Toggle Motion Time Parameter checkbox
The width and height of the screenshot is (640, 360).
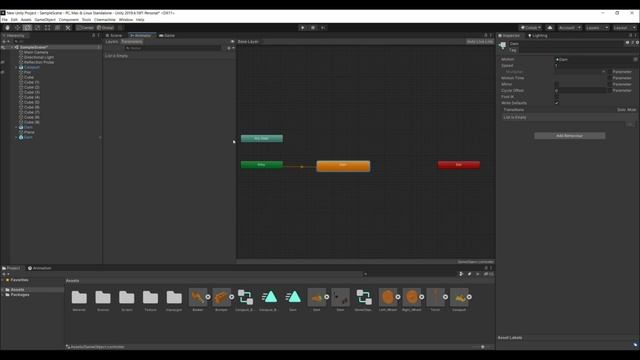click(610, 78)
